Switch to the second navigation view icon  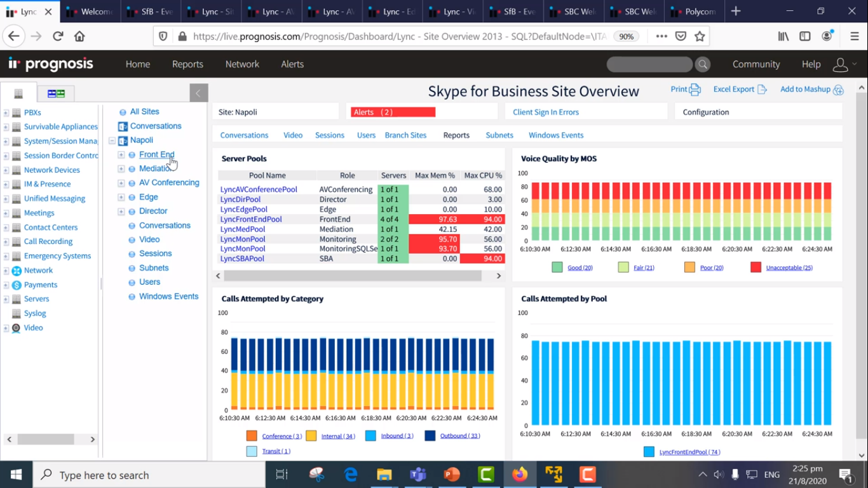coord(56,93)
